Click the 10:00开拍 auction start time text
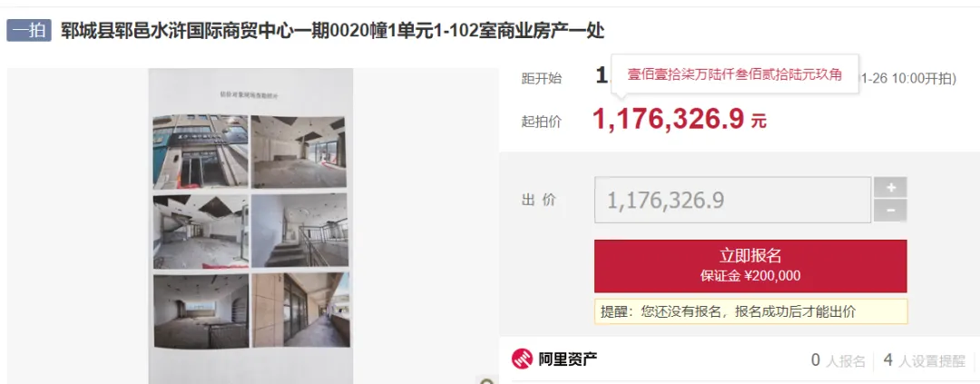This screenshot has height=384, width=980. (923, 78)
